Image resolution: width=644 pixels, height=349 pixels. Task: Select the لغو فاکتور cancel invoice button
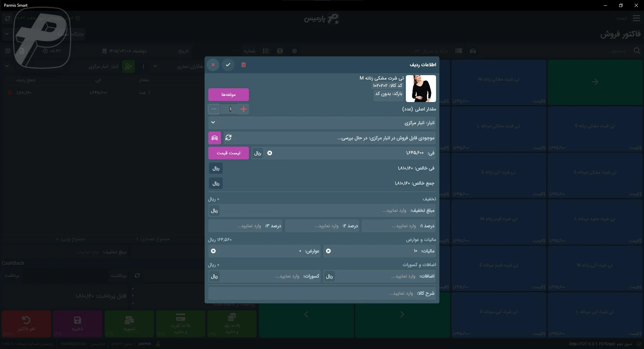click(x=26, y=324)
